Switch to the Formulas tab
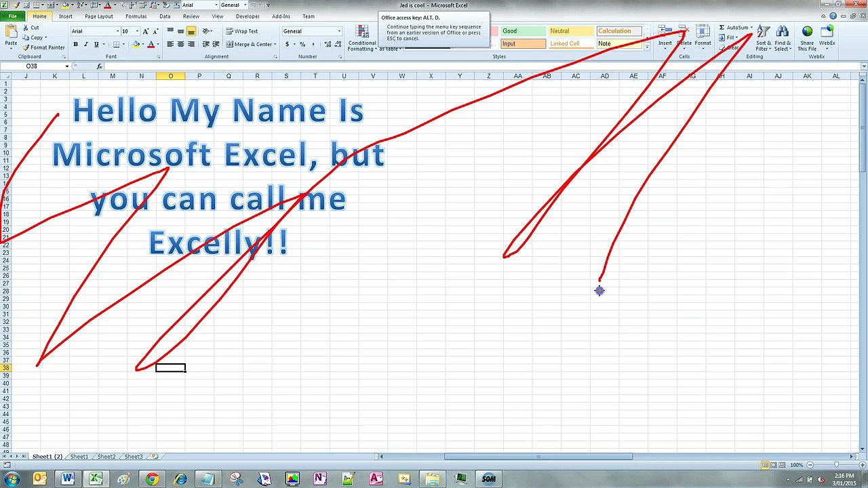The width and height of the screenshot is (868, 488). coord(136,16)
